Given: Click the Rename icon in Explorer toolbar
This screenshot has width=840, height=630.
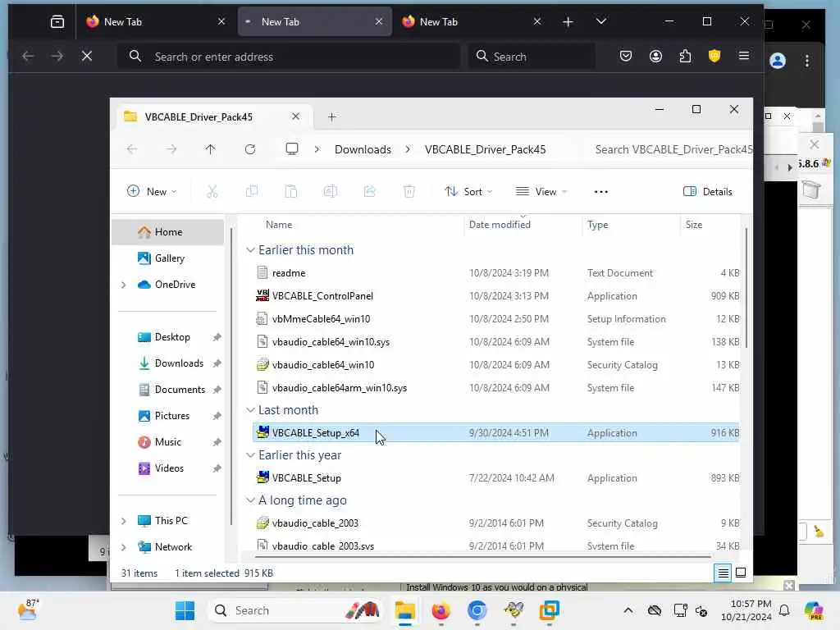Looking at the screenshot, I should [x=331, y=191].
